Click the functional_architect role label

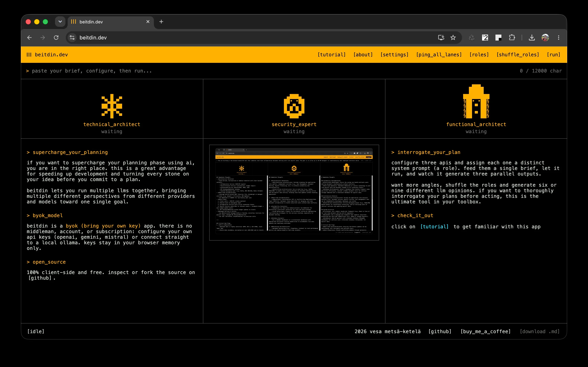tap(476, 124)
